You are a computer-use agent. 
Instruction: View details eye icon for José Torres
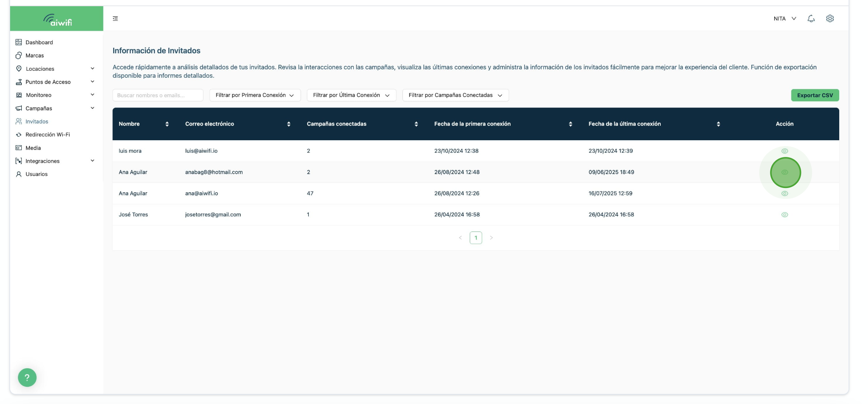click(785, 215)
